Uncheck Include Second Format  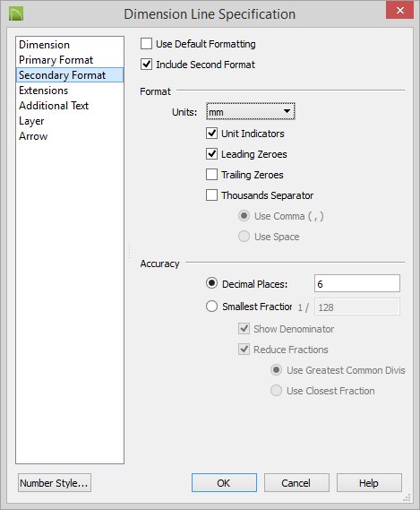coord(146,65)
